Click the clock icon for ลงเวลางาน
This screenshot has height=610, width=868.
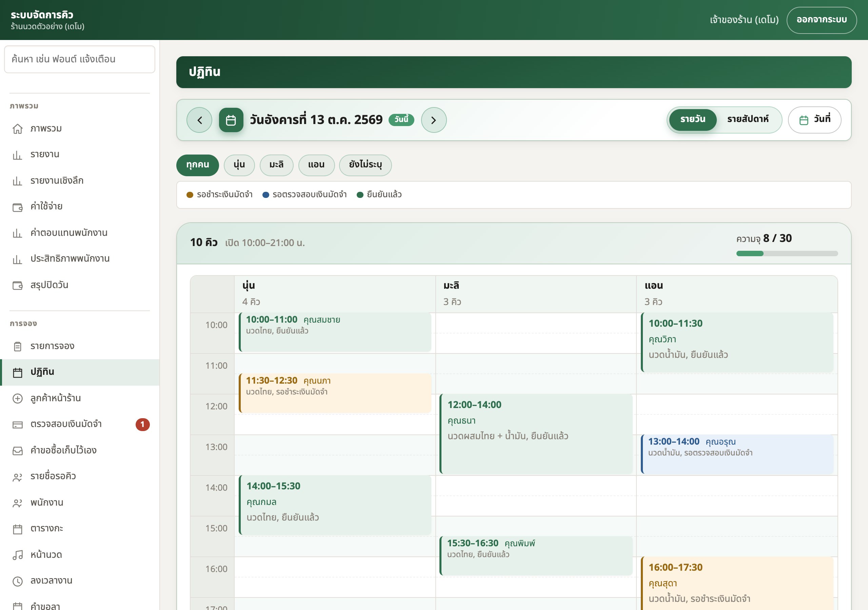click(17, 581)
